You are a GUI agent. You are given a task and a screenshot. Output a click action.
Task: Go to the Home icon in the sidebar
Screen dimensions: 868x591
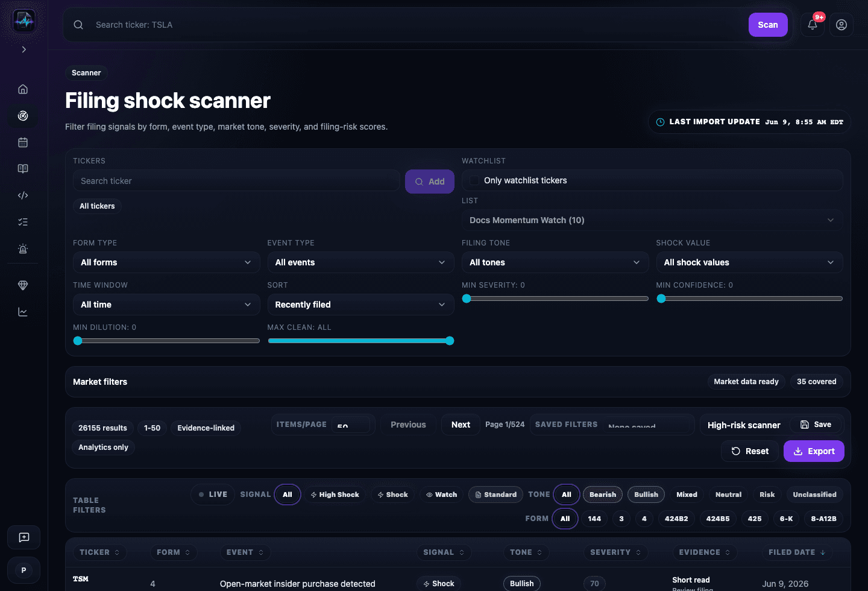[x=23, y=89]
